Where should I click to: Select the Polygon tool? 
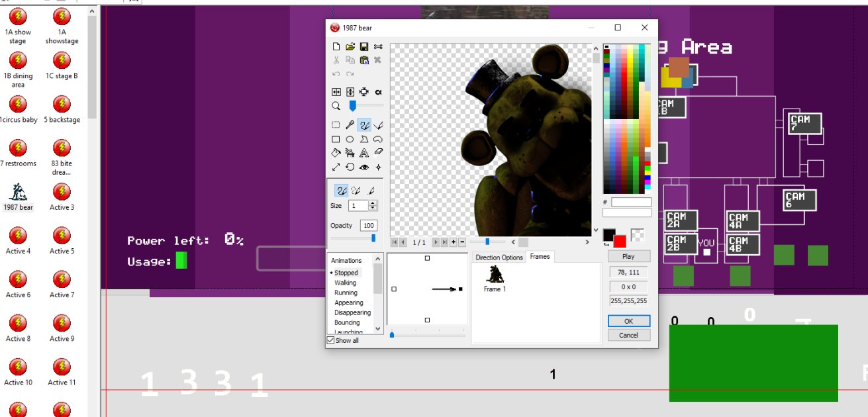click(x=364, y=139)
